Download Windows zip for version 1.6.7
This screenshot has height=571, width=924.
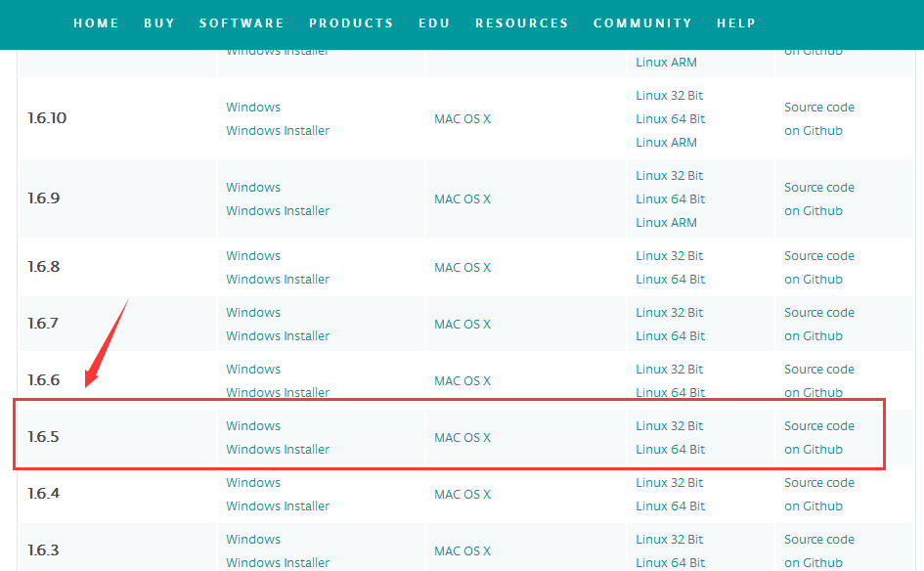click(x=253, y=312)
